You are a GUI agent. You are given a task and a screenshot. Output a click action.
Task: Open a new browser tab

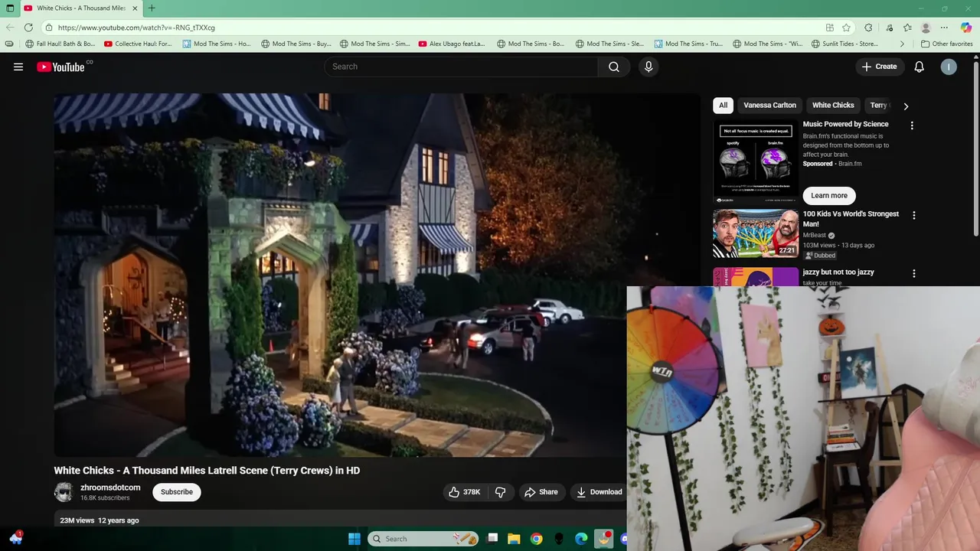[x=152, y=8]
